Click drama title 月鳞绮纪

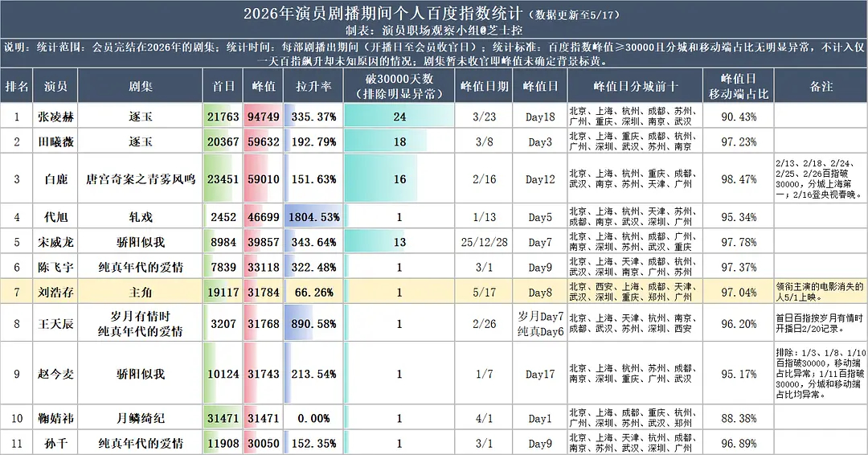tap(140, 419)
